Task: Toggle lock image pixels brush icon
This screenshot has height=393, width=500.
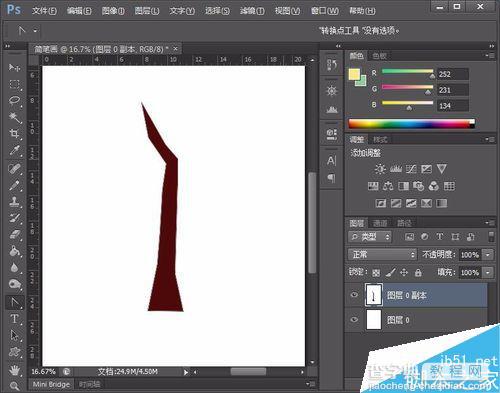Action: click(x=390, y=273)
